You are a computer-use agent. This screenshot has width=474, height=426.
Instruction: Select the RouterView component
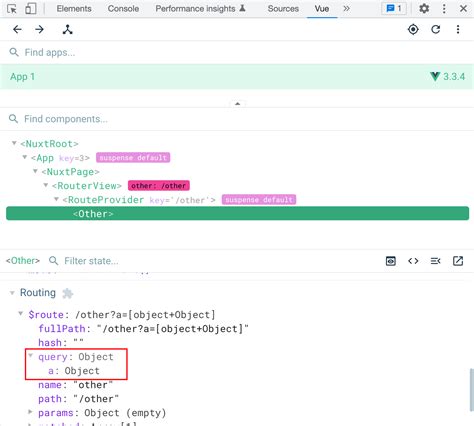coord(87,186)
